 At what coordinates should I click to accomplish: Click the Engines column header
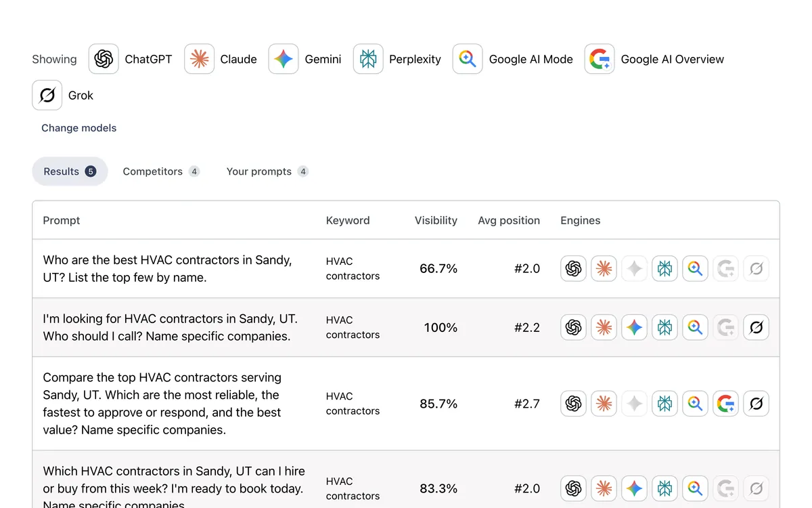(x=581, y=220)
